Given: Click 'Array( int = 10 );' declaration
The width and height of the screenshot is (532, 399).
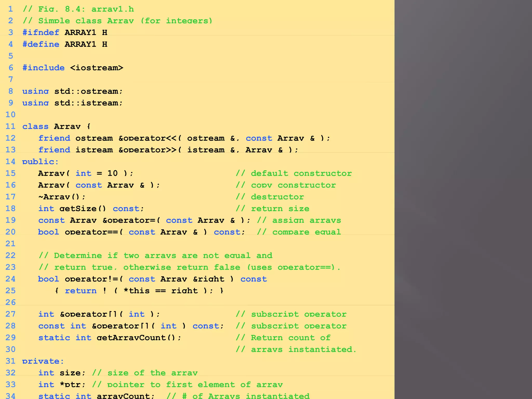Looking at the screenshot, I should (x=86, y=173).
